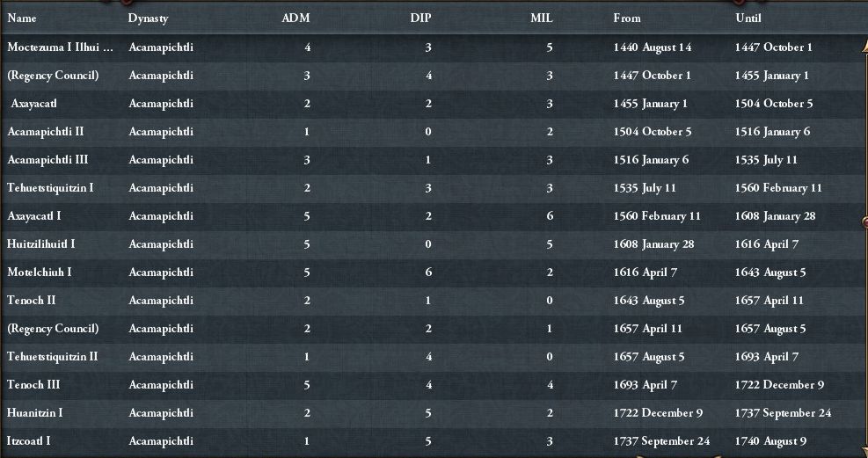
Task: Select Tenoch III ruler entry
Action: (x=33, y=385)
